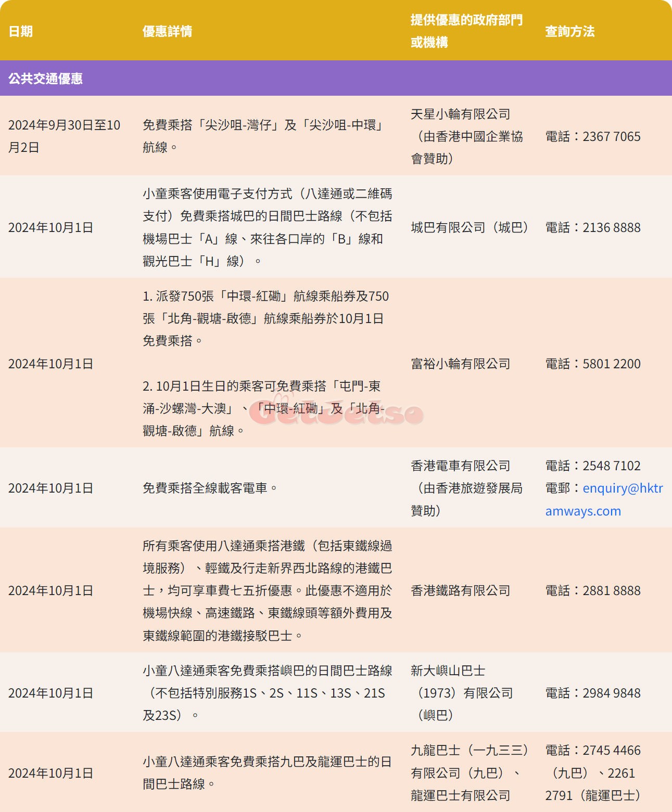
Task: Select the 公共交通優惠 section heading
Action: click(x=46, y=79)
